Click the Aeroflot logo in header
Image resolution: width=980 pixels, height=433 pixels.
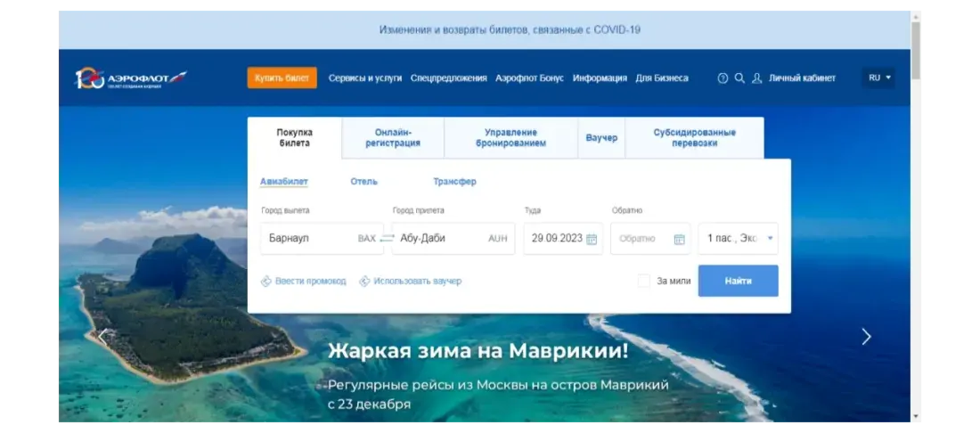(131, 78)
